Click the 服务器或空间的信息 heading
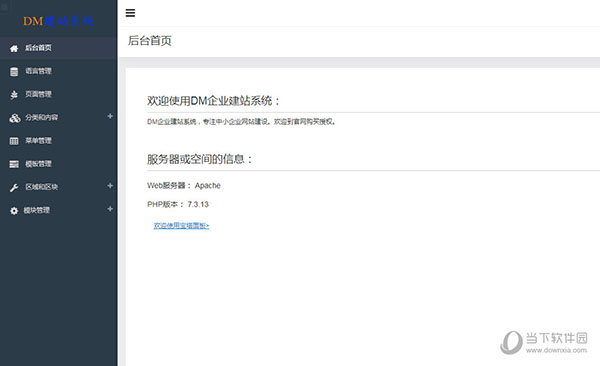Image resolution: width=600 pixels, height=366 pixels. 200,159
